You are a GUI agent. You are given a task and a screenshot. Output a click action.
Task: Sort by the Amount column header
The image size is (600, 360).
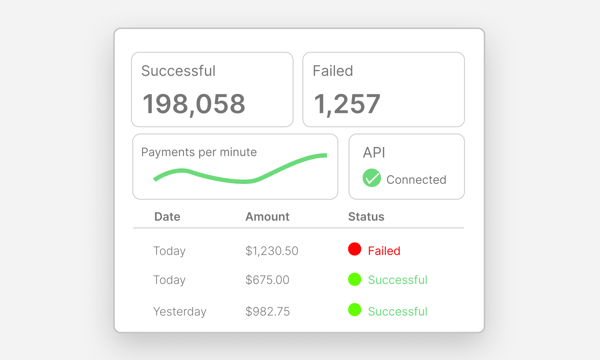[x=267, y=217]
